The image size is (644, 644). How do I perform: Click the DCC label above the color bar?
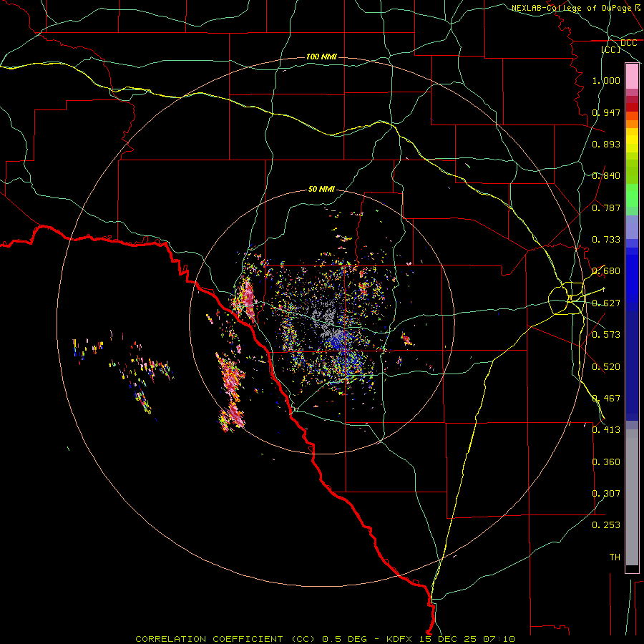[x=628, y=43]
